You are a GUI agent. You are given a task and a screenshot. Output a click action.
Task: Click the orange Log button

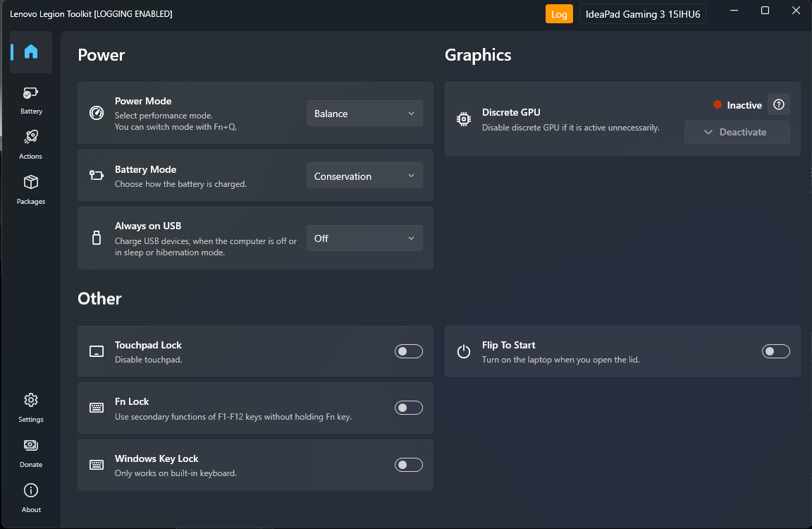coord(559,14)
